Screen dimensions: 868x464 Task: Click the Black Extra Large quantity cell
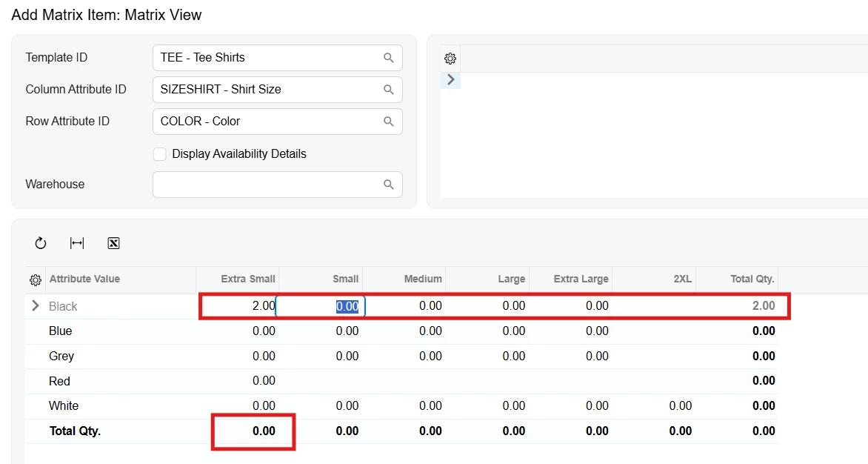(x=571, y=305)
